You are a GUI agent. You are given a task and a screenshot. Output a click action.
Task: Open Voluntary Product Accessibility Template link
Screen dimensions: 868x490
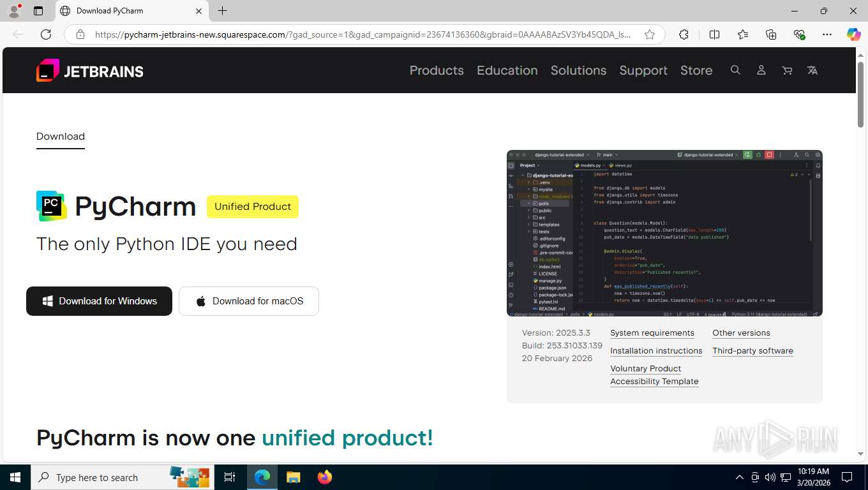pyautogui.click(x=654, y=375)
